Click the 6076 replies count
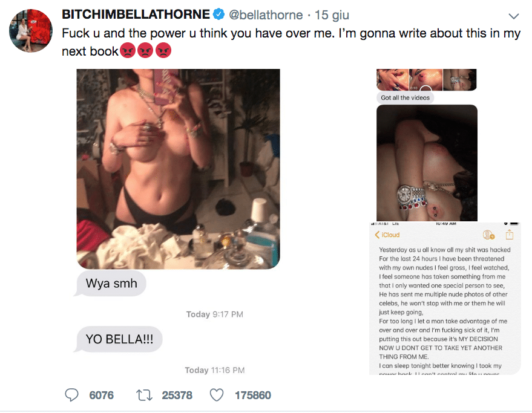Image resolution: width=532 pixels, height=413 pixels. pos(101,395)
